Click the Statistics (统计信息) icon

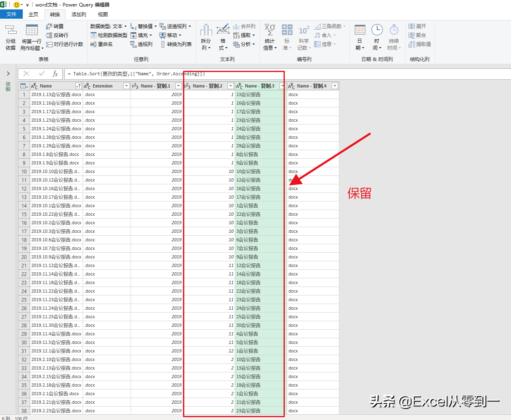click(270, 30)
